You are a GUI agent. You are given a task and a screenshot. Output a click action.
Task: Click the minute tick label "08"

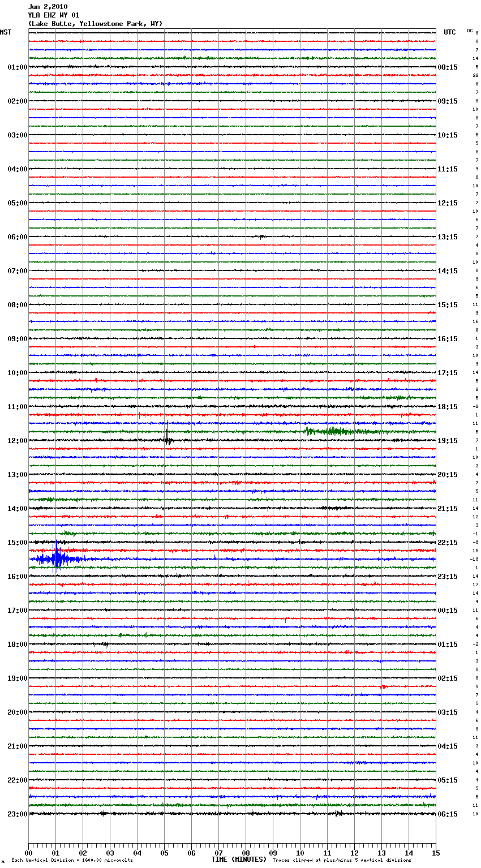click(246, 853)
